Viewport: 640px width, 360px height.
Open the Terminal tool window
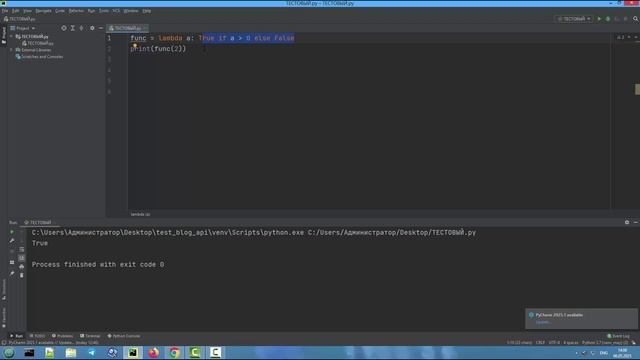(90, 336)
